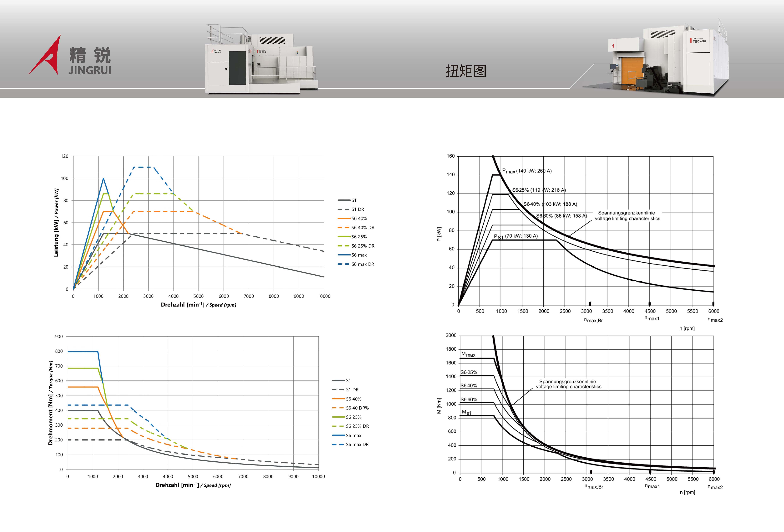Click nmax,Br marker on torque diagram axis
This screenshot has height=532, width=784.
[591, 472]
